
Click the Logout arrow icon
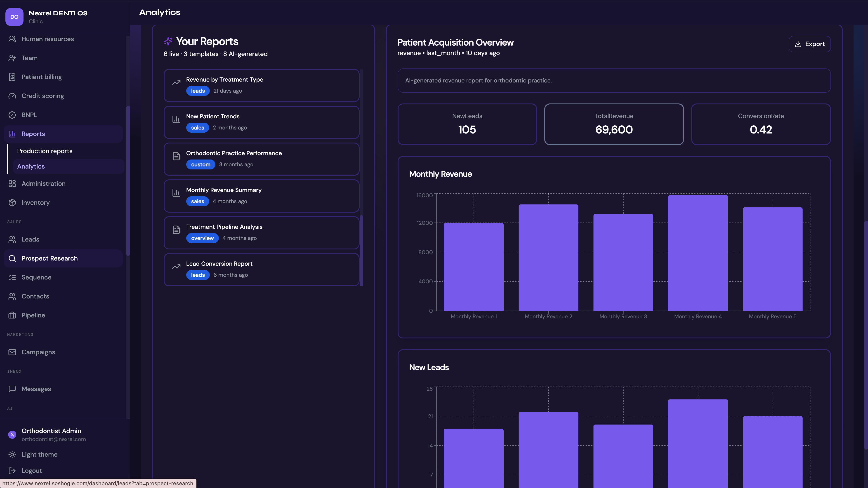[x=12, y=470]
